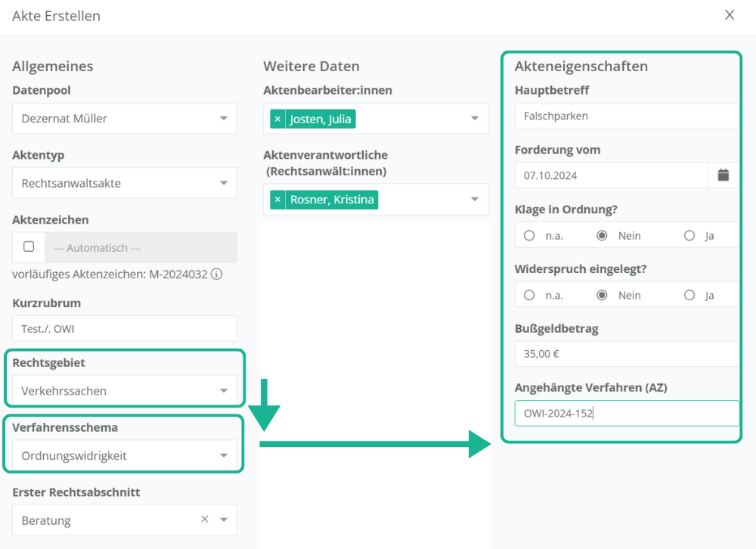Click the Bußgeldbetrag input field
Viewport: 756px width, 549px height.
click(x=626, y=353)
